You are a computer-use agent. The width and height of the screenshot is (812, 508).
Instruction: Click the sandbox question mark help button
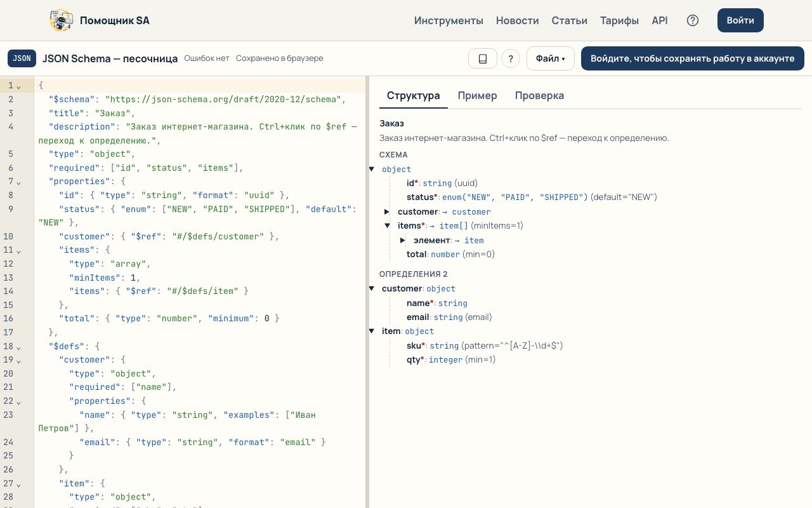[511, 58]
